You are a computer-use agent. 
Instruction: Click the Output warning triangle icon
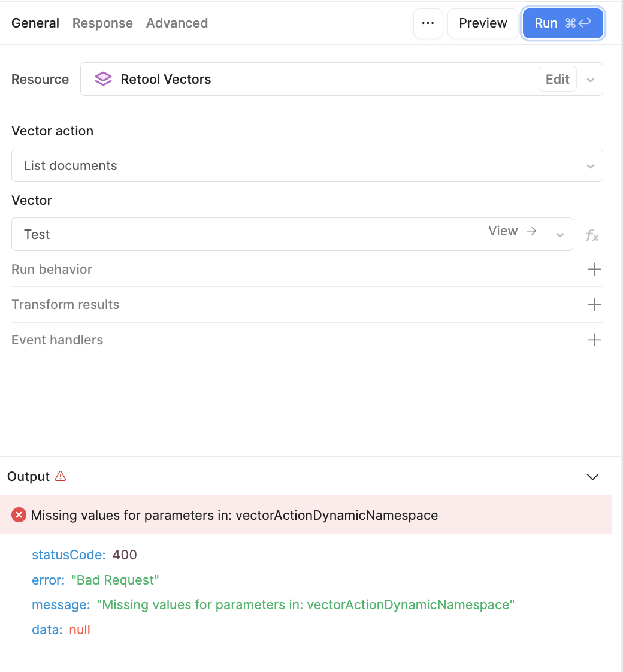coord(61,476)
